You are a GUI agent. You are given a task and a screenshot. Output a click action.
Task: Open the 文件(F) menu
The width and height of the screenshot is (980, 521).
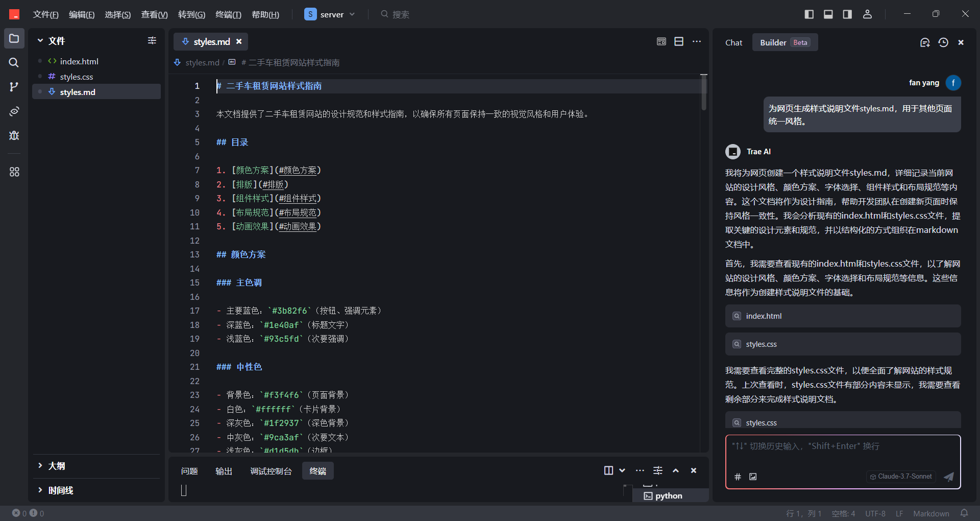tap(45, 14)
